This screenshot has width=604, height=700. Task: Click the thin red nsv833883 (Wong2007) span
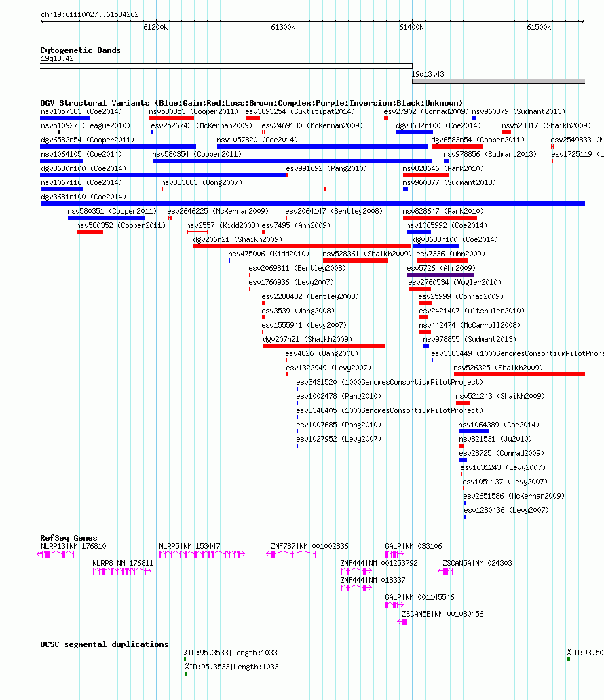point(244,189)
